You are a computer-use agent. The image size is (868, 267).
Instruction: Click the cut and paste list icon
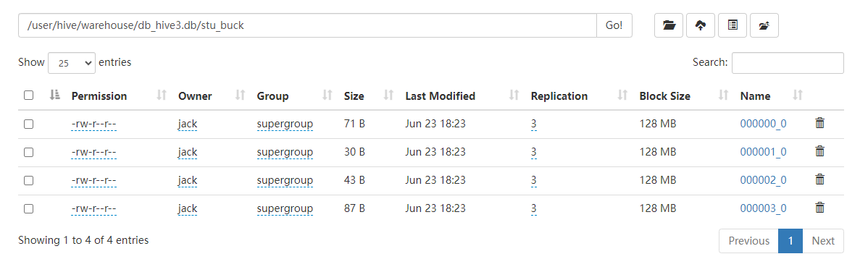(733, 25)
